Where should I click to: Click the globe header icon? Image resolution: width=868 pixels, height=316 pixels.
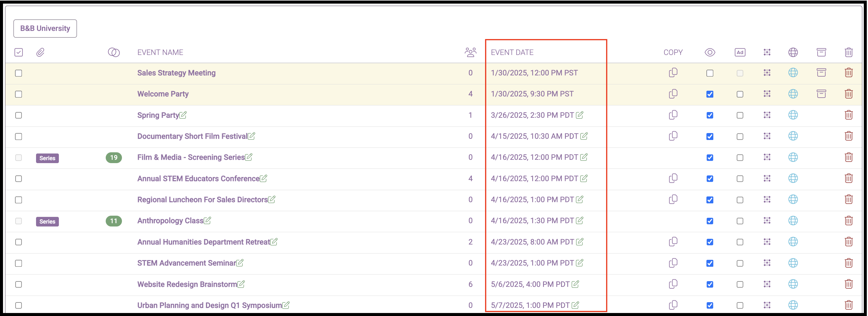coord(793,52)
